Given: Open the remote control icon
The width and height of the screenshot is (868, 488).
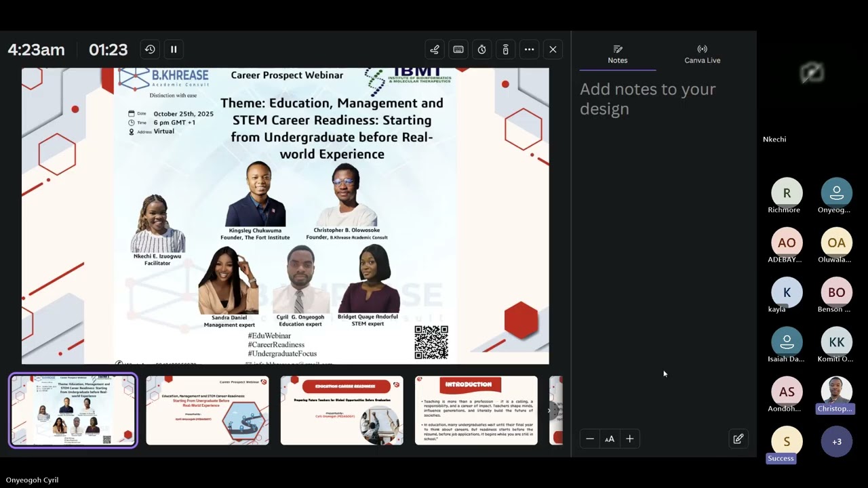Looking at the screenshot, I should pyautogui.click(x=505, y=49).
